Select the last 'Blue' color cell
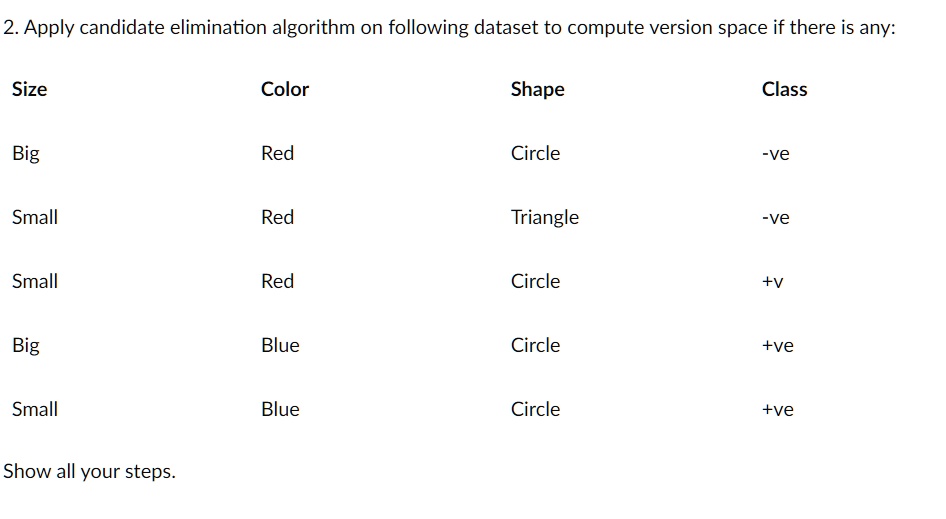946x519 pixels. tap(280, 409)
